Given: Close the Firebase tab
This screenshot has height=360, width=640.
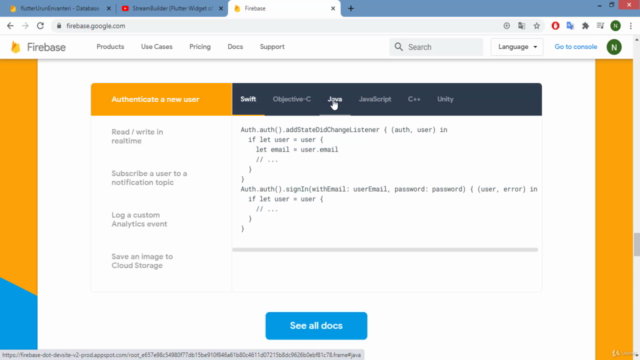Looking at the screenshot, I should 333,8.
